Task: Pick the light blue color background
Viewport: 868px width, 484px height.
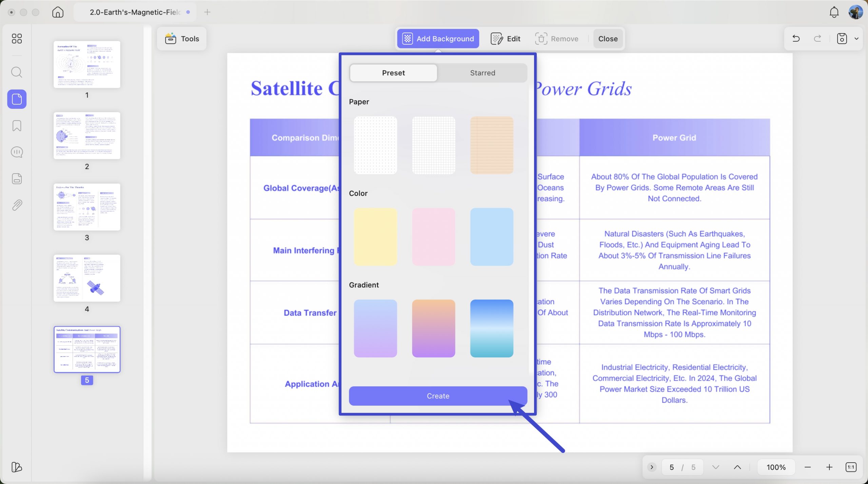Action: click(x=492, y=237)
